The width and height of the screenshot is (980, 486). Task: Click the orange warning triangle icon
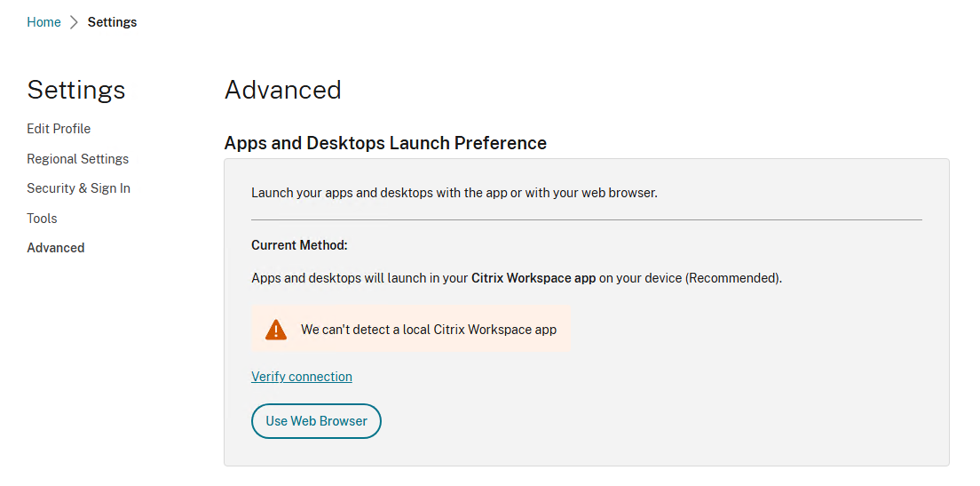(x=275, y=330)
